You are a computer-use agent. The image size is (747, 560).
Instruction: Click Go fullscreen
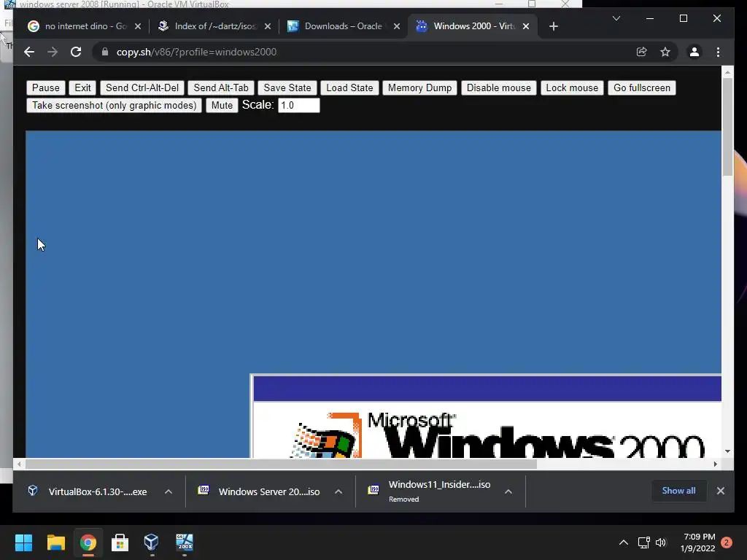tap(642, 87)
